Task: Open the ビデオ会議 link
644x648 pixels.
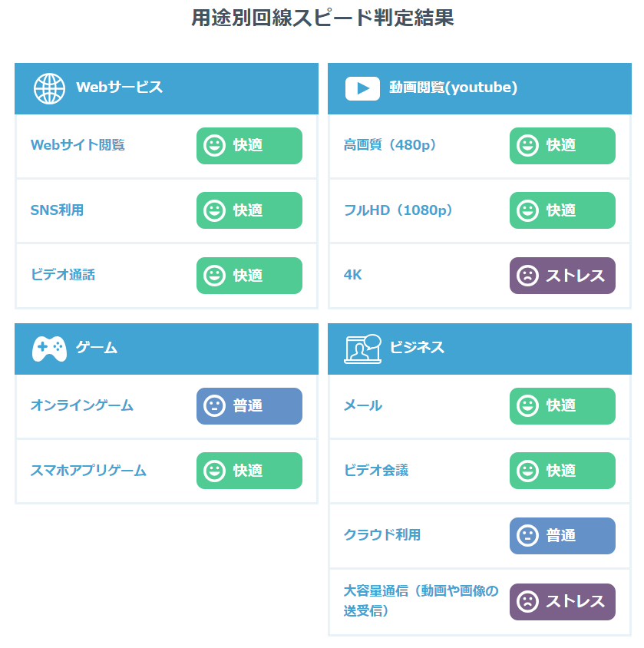Action: pyautogui.click(x=376, y=471)
